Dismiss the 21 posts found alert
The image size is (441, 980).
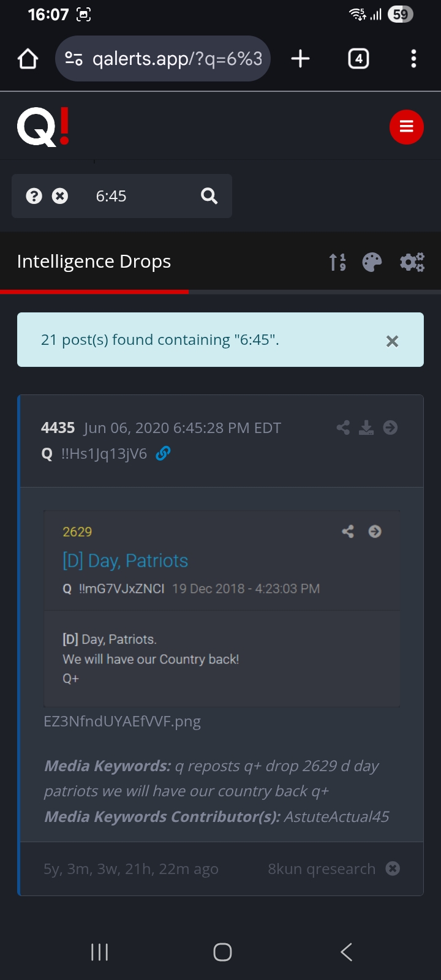(393, 341)
